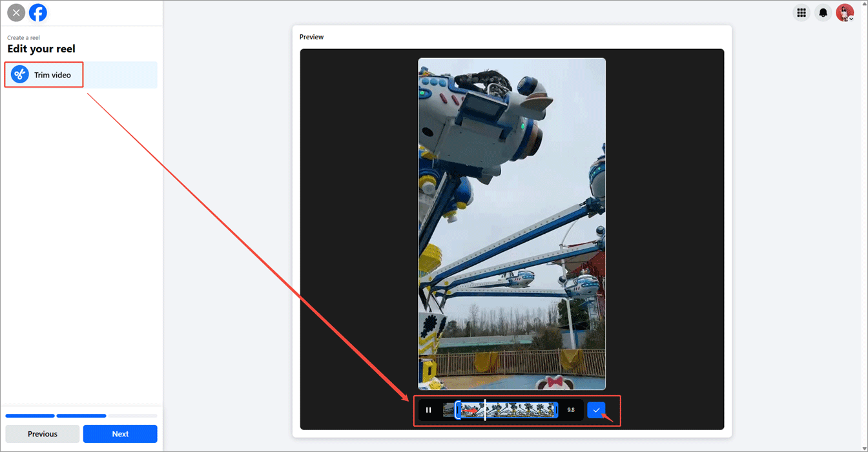Image resolution: width=868 pixels, height=452 pixels.
Task: Click your profile picture avatar
Action: click(x=844, y=12)
